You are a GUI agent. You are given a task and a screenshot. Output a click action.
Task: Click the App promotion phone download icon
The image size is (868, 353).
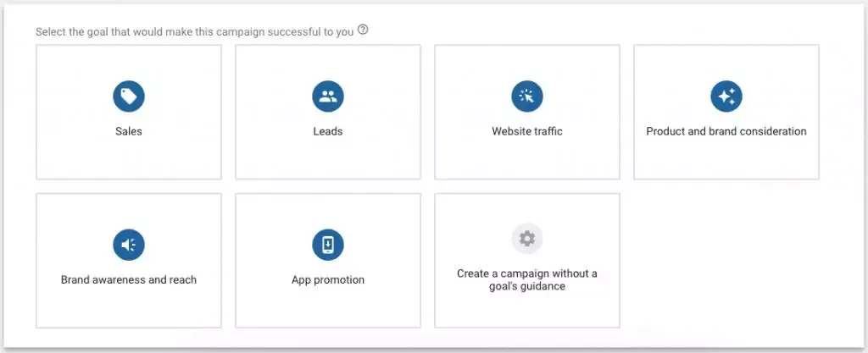pos(328,245)
